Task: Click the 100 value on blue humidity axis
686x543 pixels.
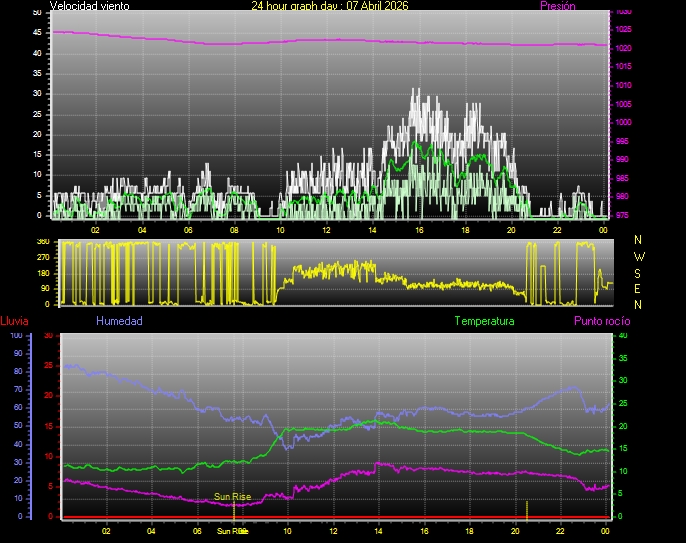Action: coord(15,336)
